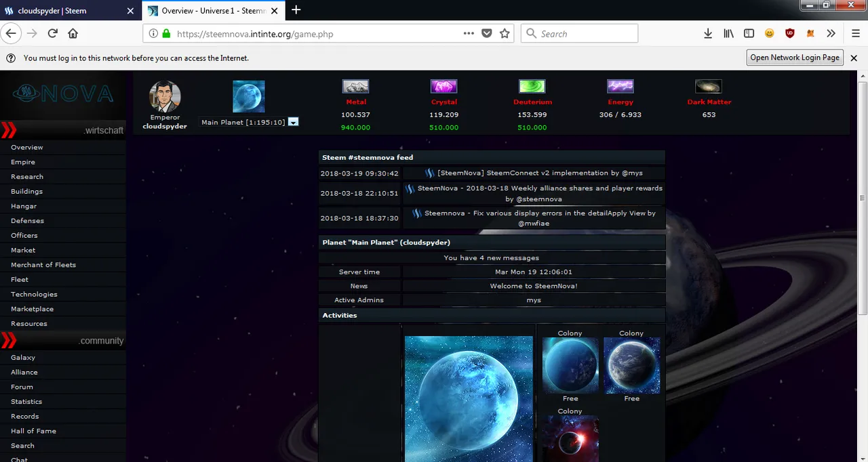The width and height of the screenshot is (868, 462).
Task: Click the Crystal resource icon
Action: tap(444, 86)
